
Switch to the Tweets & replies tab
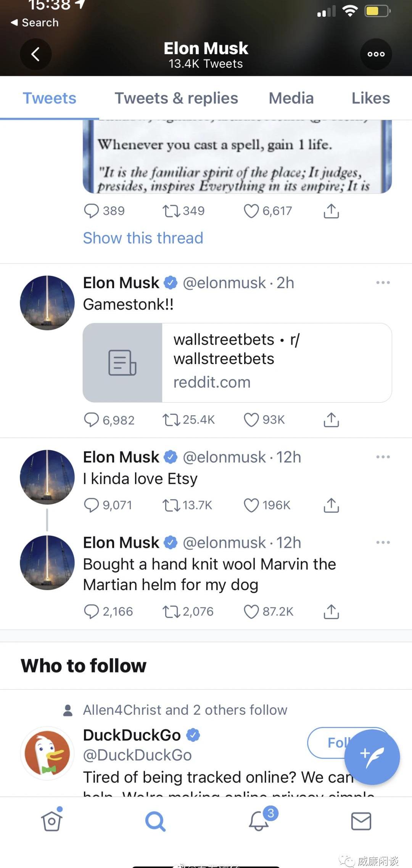coord(176,98)
